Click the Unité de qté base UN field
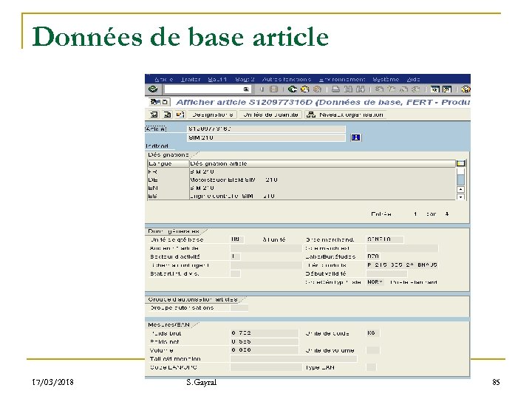 click(237, 239)
